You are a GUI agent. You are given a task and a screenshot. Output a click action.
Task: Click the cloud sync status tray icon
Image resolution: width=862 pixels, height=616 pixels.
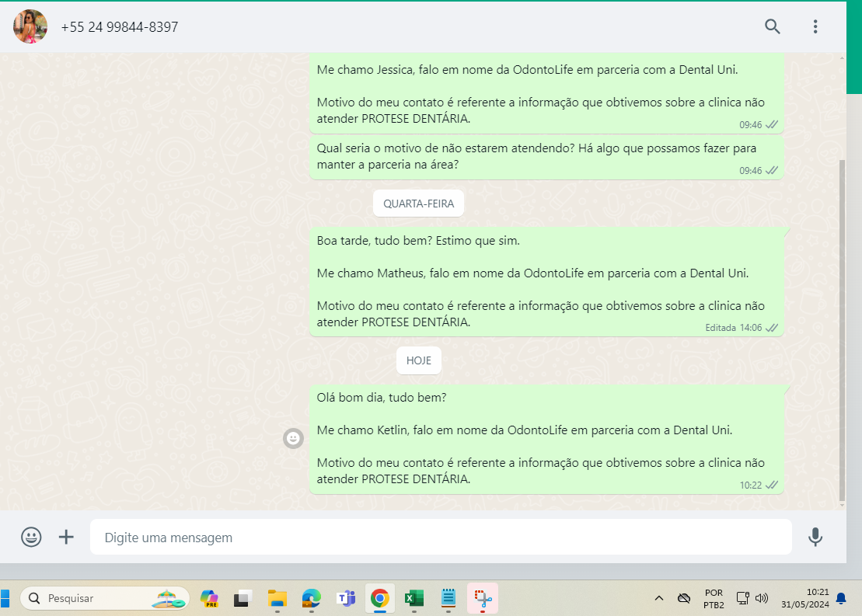point(684,598)
